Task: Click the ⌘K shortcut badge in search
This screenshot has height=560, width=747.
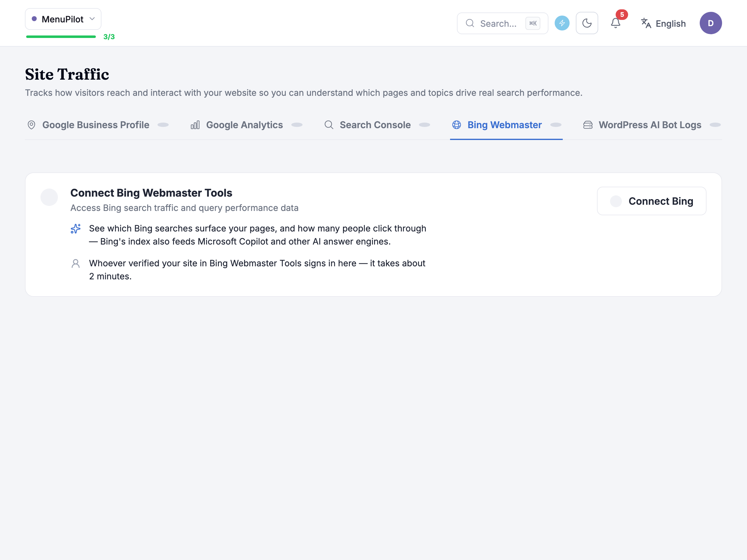Action: (533, 23)
